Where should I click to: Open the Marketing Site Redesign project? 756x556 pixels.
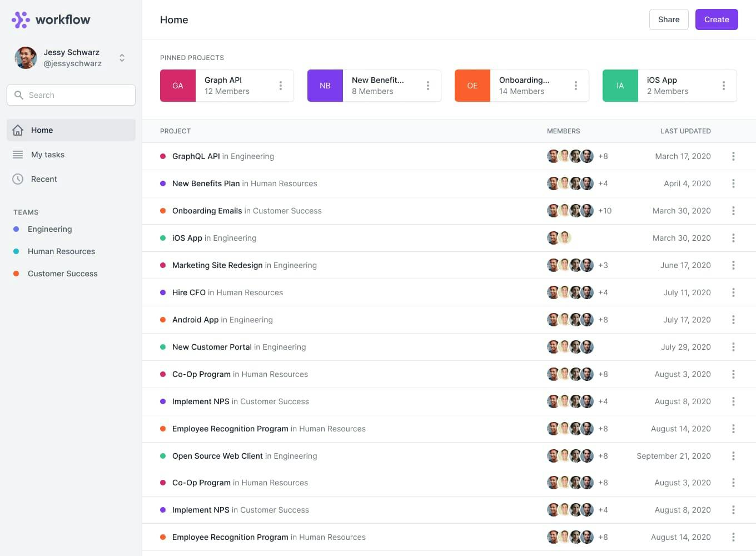[217, 265]
